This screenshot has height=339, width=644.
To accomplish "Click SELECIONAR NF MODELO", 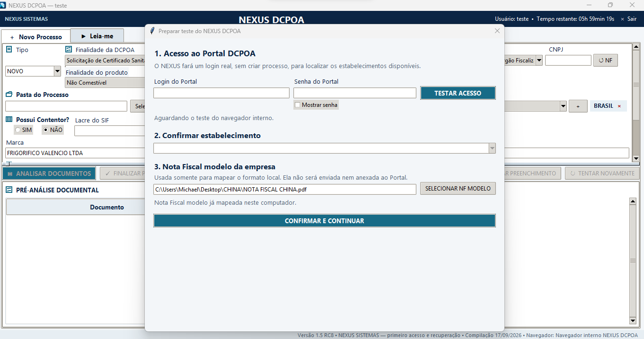I will (458, 189).
